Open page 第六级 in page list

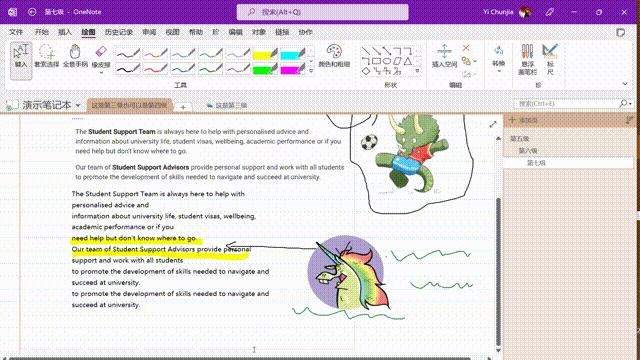(x=528, y=151)
